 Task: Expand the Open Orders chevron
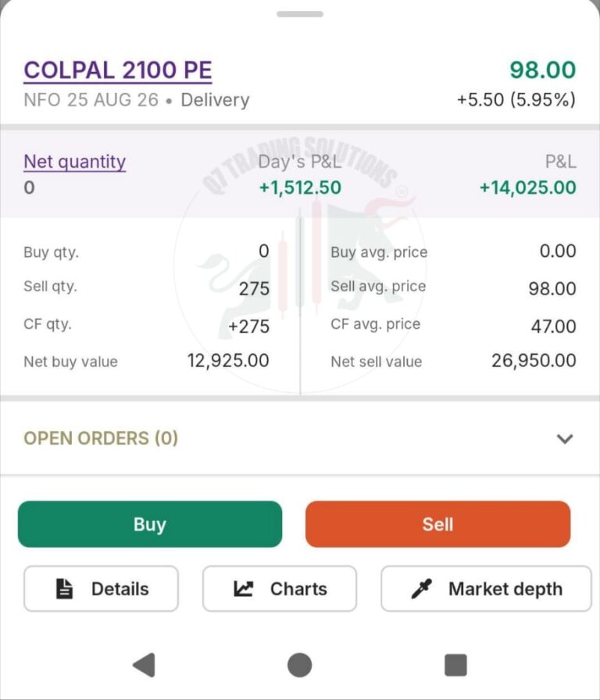coord(565,439)
